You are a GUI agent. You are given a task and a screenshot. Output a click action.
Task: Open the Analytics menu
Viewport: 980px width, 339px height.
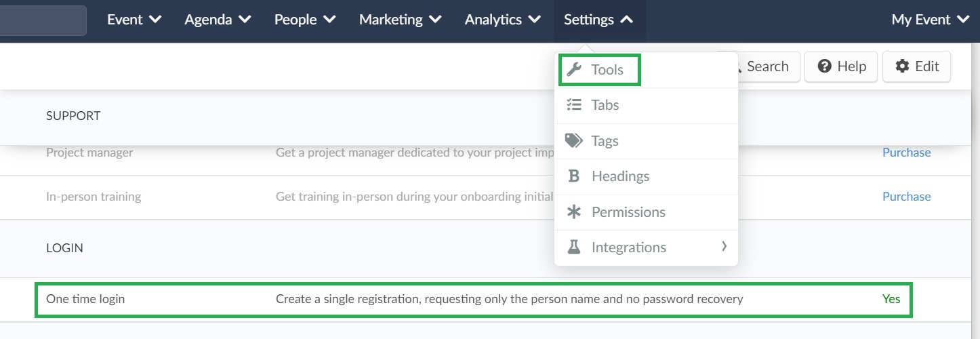pos(503,20)
